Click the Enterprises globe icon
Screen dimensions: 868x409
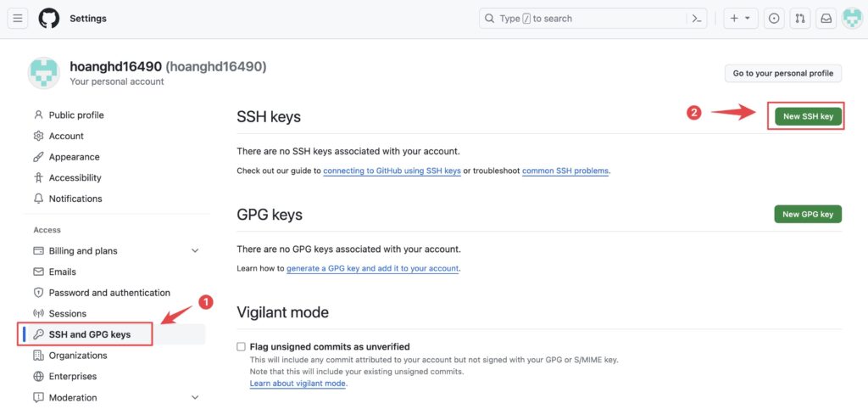coord(38,376)
